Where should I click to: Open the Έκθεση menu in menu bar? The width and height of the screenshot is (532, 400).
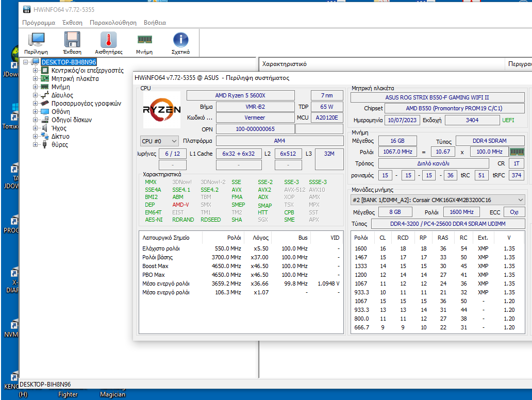tap(72, 23)
